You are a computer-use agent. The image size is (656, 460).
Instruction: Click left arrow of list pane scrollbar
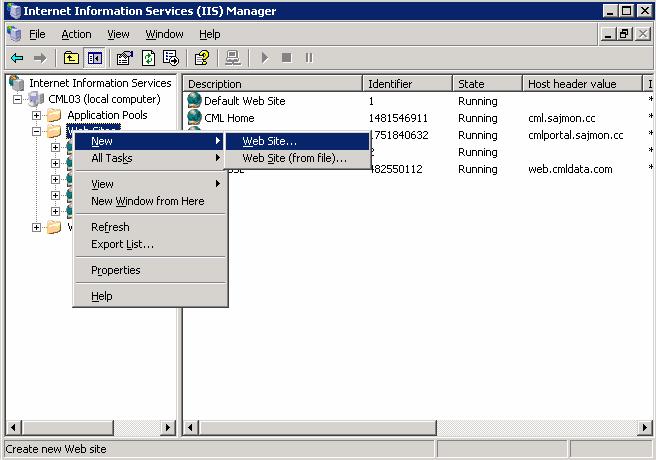[x=191, y=427]
